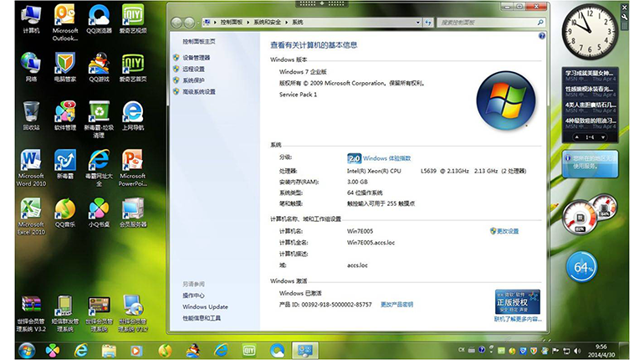Image resolution: width=644 pixels, height=360 pixels.
Task: Click the Back navigation arrow button
Action: click(x=176, y=23)
